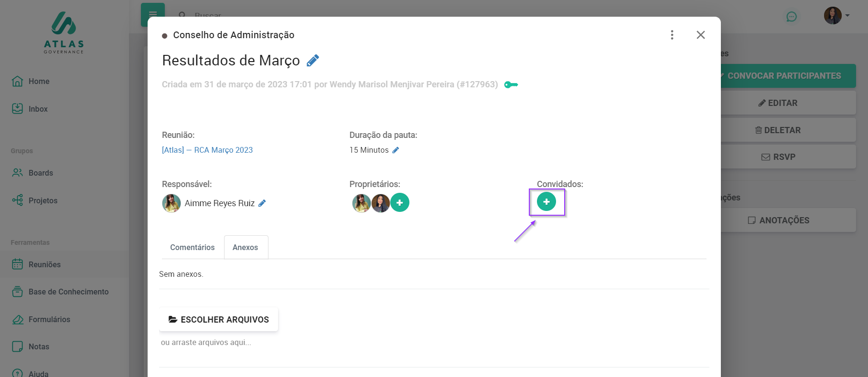Select the Anexos tab
The width and height of the screenshot is (868, 377).
(246, 247)
